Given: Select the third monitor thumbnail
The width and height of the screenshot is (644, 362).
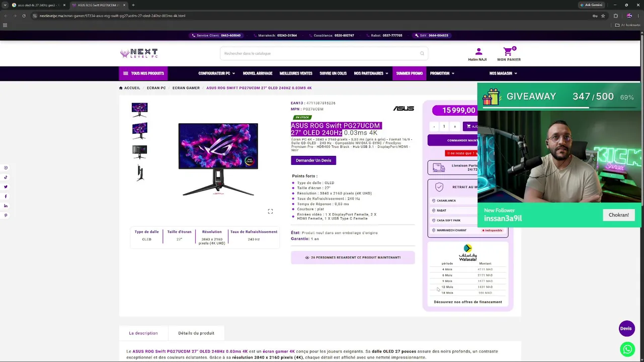Looking at the screenshot, I should tap(139, 152).
